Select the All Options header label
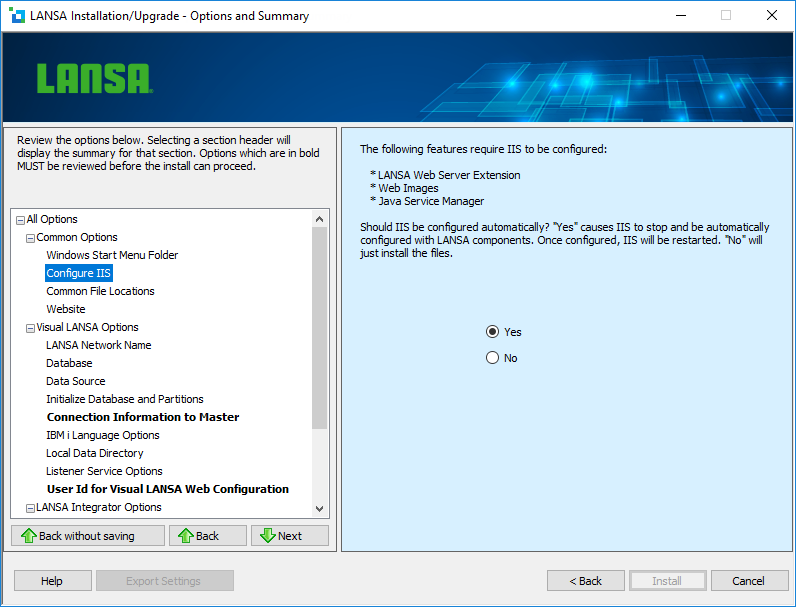This screenshot has height=607, width=796. [x=52, y=219]
